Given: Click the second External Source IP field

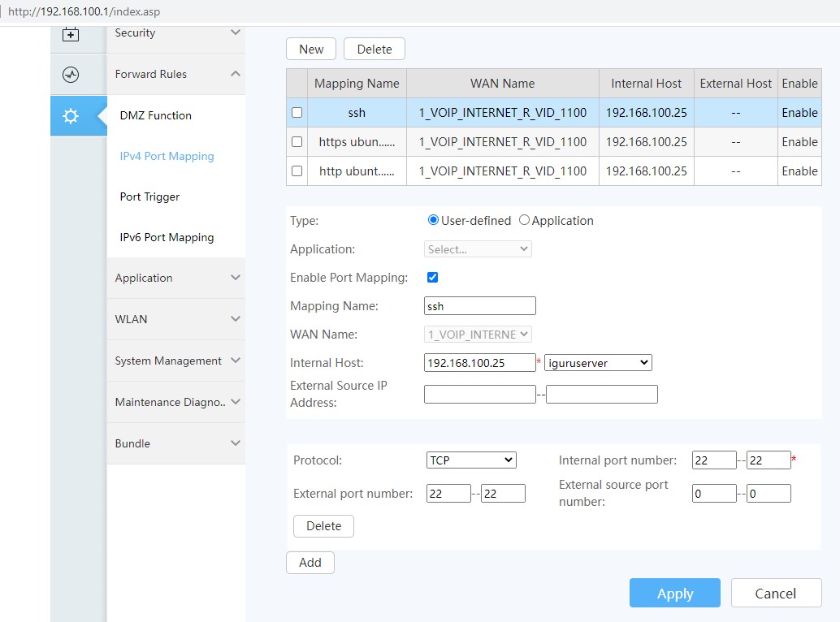Looking at the screenshot, I should click(602, 395).
